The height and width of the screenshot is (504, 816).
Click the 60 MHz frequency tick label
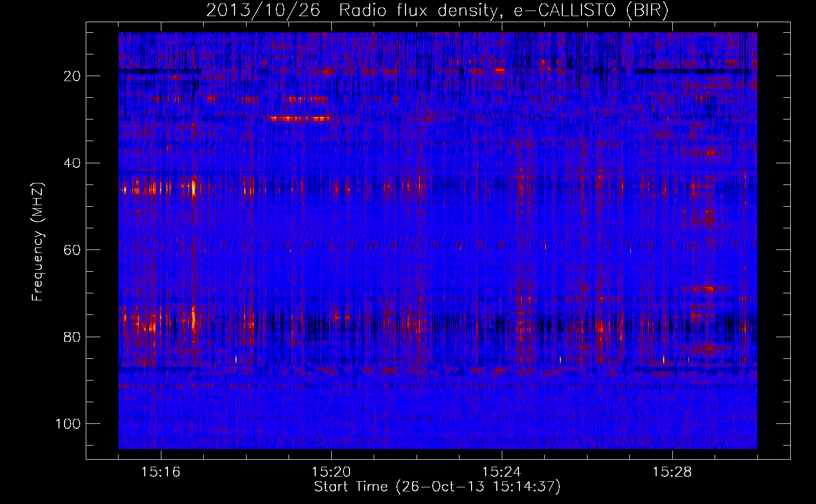[x=73, y=250]
